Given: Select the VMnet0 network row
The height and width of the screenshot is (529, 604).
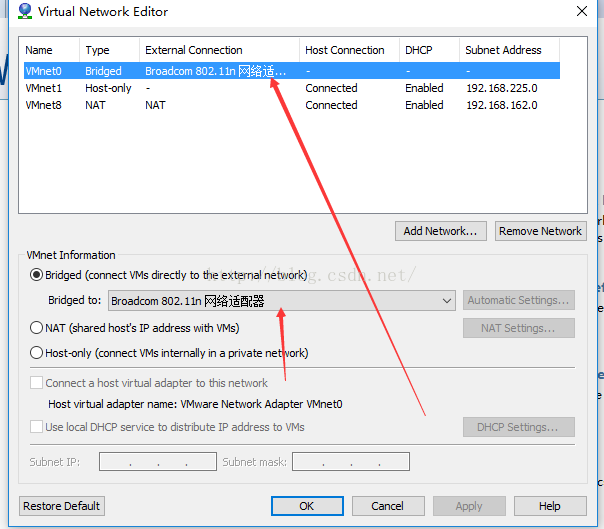Looking at the screenshot, I should click(292, 71).
